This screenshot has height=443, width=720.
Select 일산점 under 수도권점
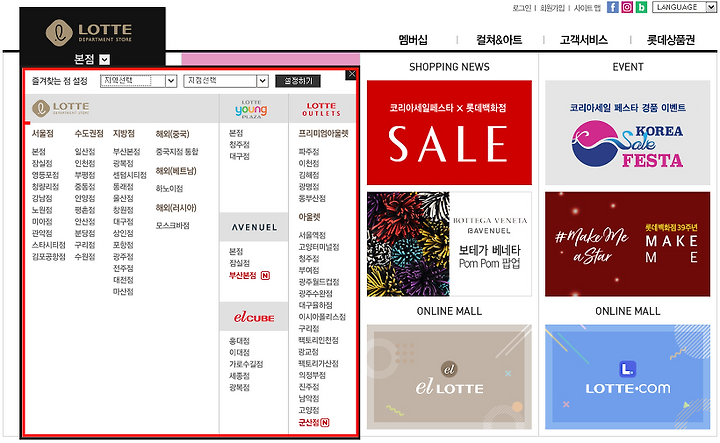[85, 152]
